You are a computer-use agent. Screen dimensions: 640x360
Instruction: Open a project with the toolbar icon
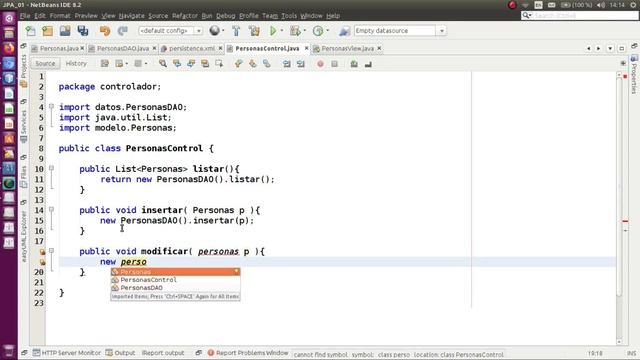click(x=65, y=31)
